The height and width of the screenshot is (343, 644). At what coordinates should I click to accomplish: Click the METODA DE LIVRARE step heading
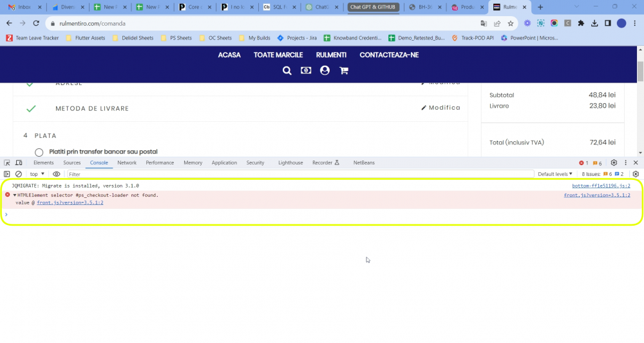click(92, 108)
